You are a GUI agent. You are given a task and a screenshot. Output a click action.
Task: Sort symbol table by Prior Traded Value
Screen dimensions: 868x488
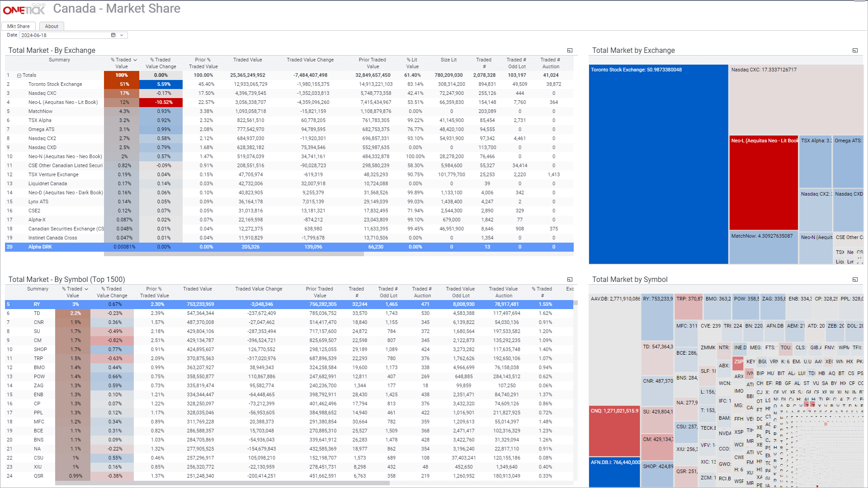320,292
